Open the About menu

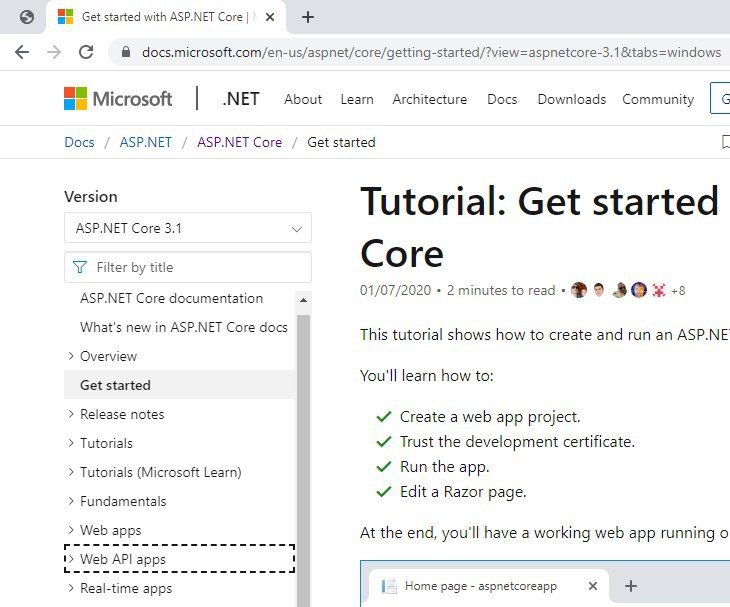(303, 99)
